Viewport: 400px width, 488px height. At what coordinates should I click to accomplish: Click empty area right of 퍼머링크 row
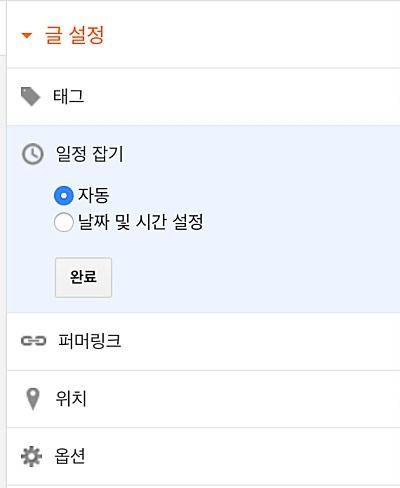[260, 341]
